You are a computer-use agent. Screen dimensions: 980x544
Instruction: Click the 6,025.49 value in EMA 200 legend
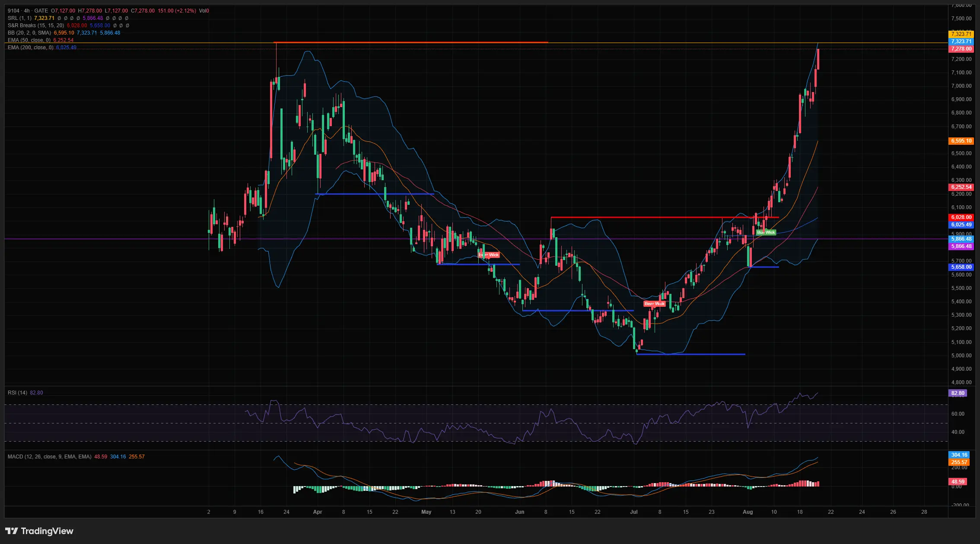tap(66, 48)
